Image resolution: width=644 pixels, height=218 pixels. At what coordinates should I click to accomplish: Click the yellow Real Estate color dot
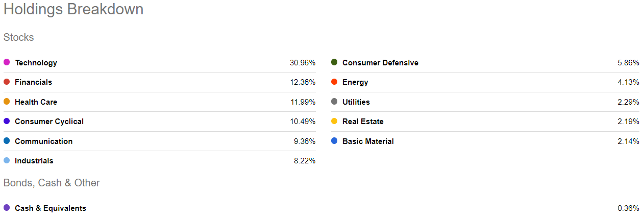[334, 121]
